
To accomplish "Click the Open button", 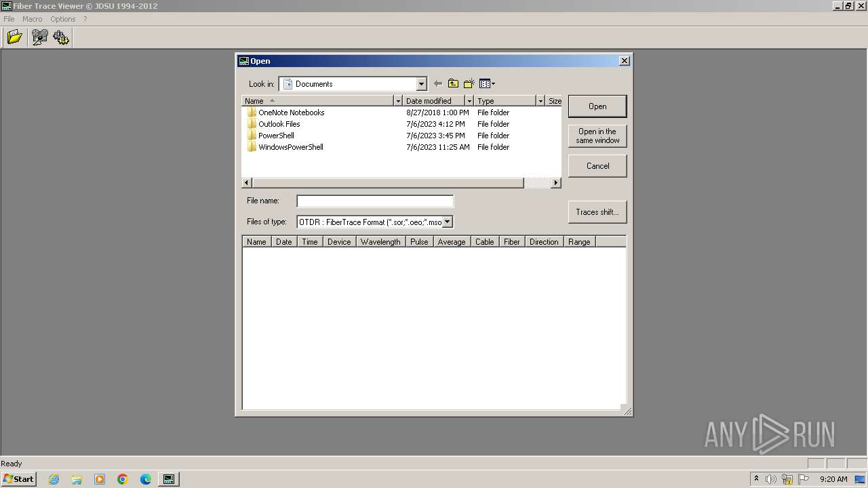I will pos(597,106).
